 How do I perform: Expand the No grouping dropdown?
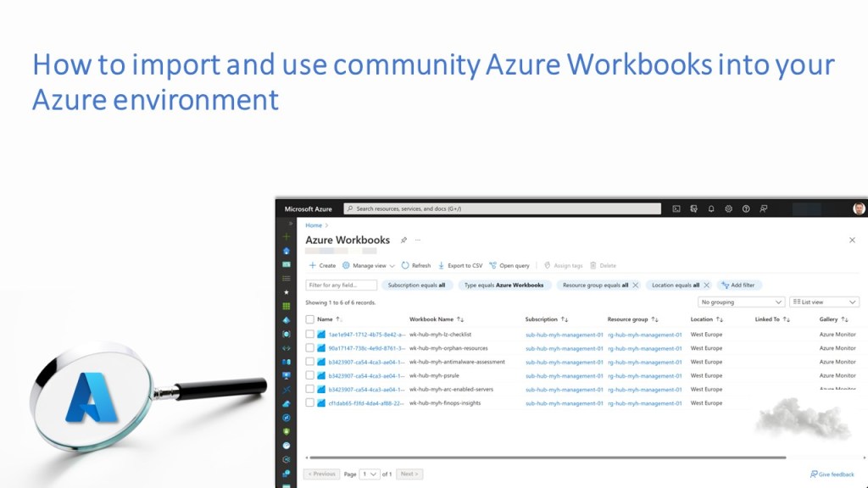742,302
